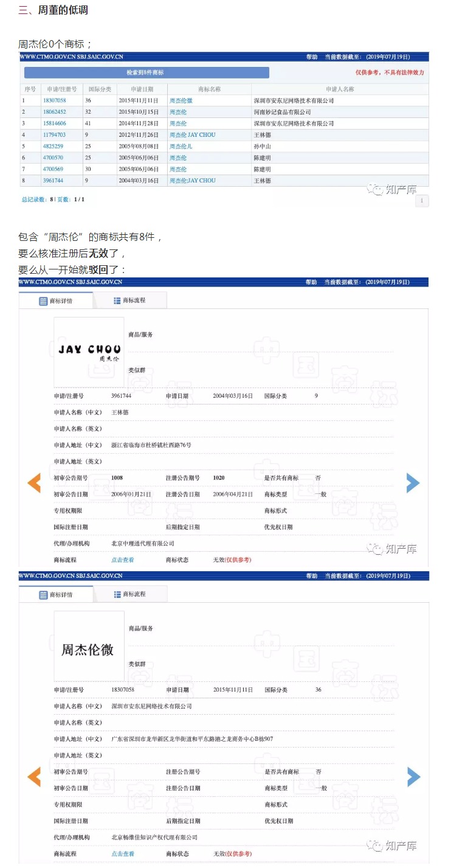
Task: Open 商标详情 tab above JAY CHOU trademark
Action: (56, 301)
